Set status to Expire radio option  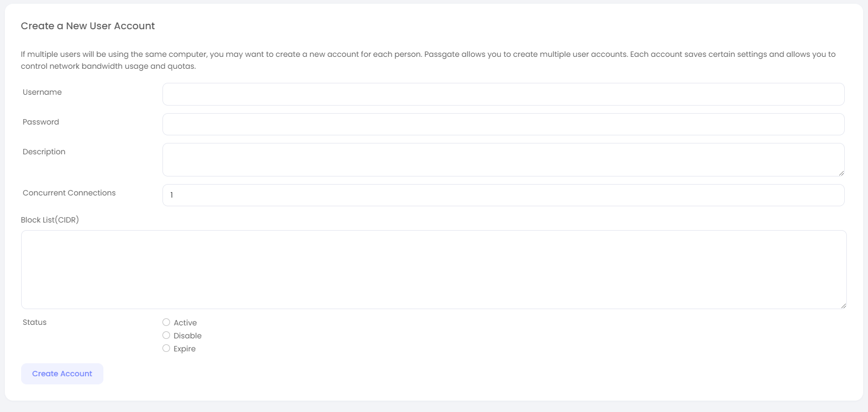[x=166, y=348]
